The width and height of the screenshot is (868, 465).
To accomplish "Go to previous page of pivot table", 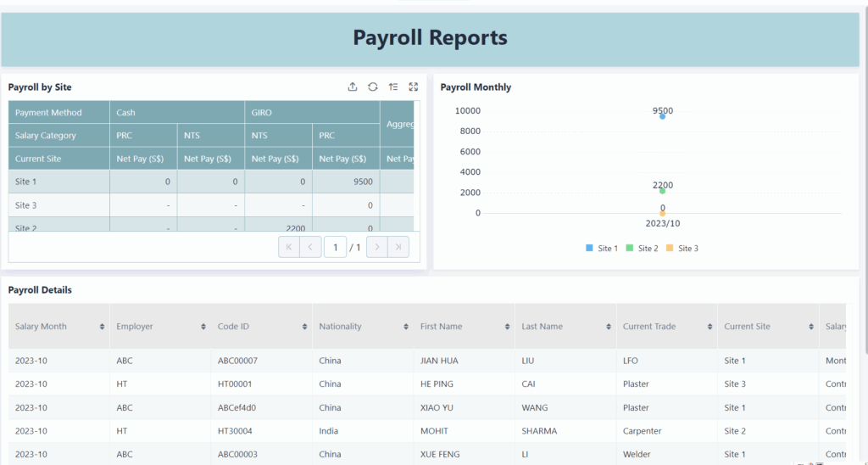I will pyautogui.click(x=310, y=247).
